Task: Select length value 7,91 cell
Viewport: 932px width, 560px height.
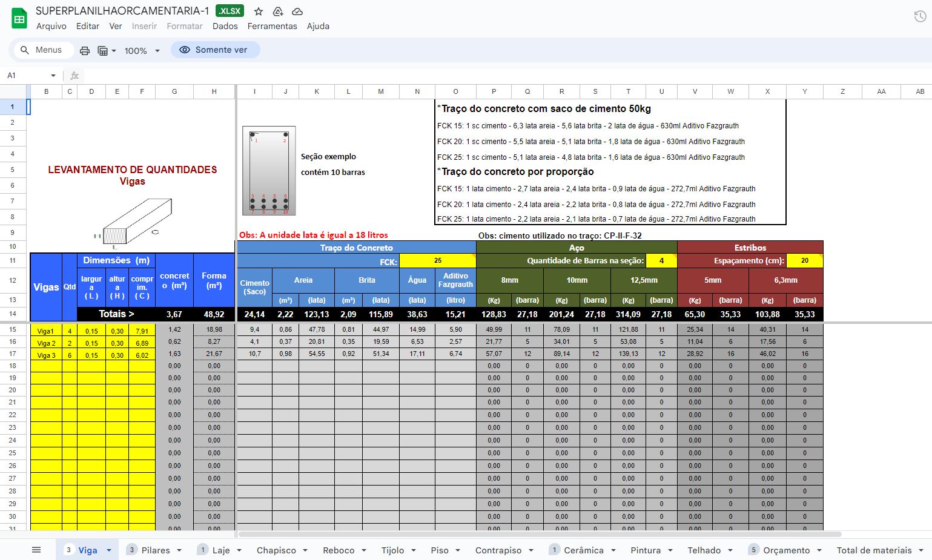Action: [142, 331]
